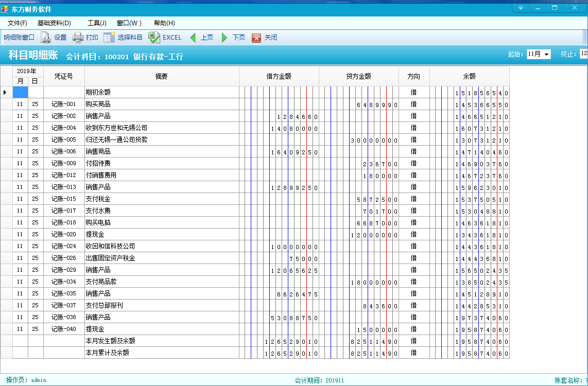Viewport: 588px width, 386px height.
Task: Click the highlighted month cell in 期初余额 row
Action: [x=20, y=92]
